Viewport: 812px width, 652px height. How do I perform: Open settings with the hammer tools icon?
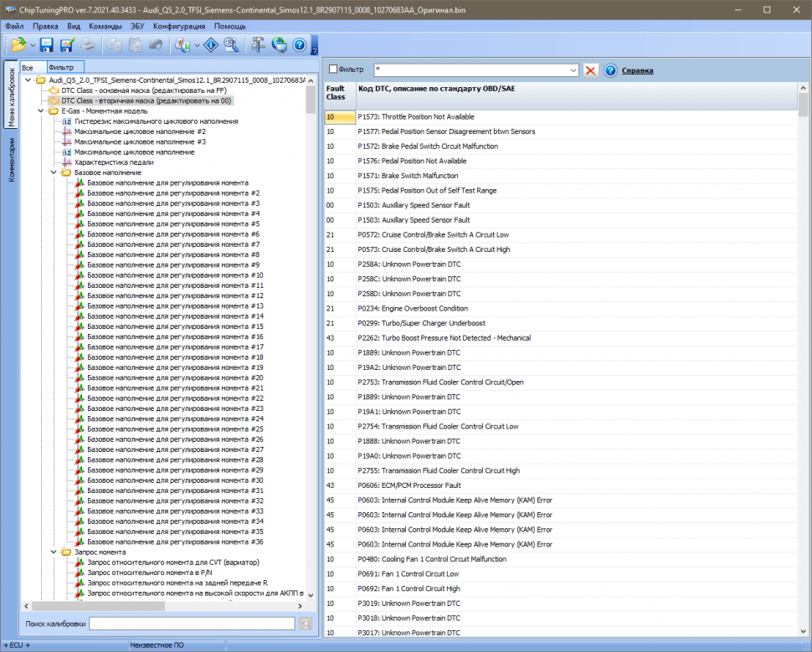[258, 44]
